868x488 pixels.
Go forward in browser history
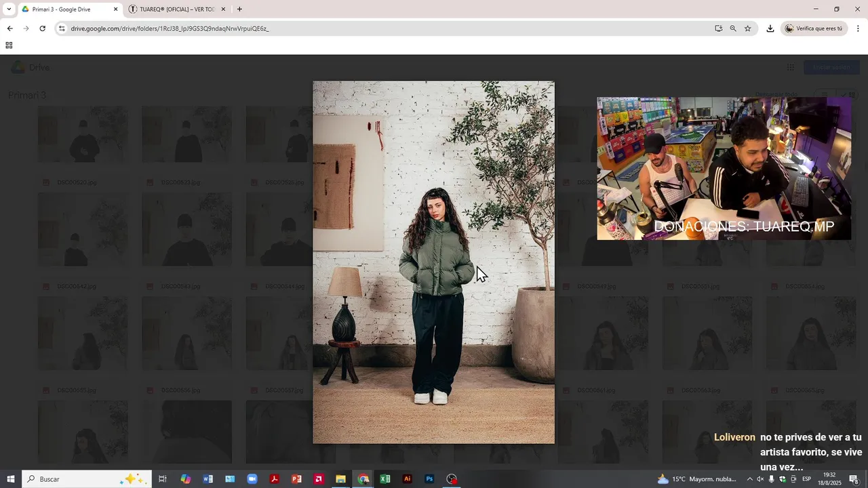26,28
